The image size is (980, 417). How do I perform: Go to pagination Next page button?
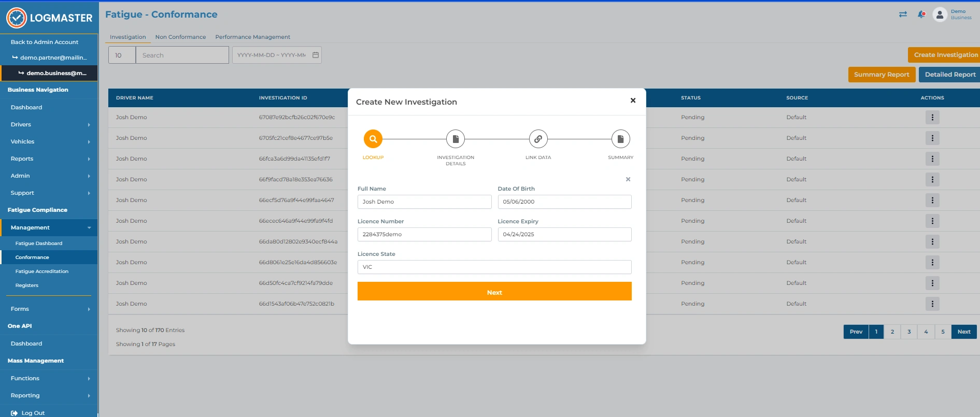pyautogui.click(x=964, y=332)
